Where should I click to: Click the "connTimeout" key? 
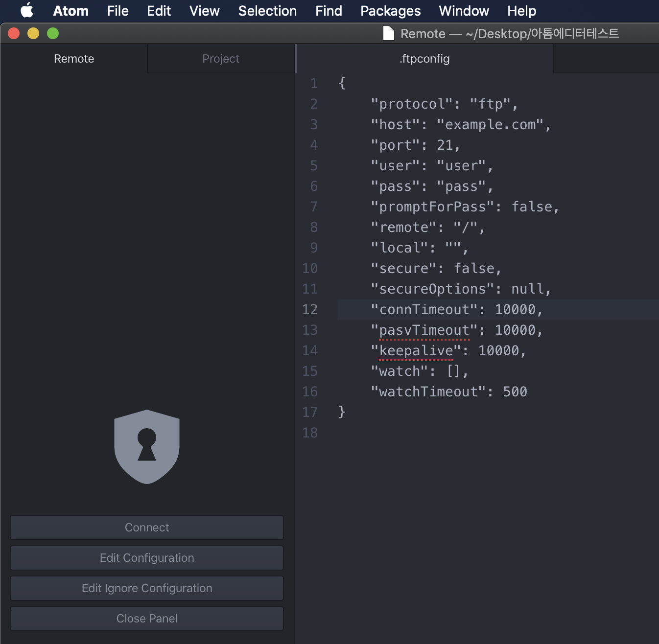tap(424, 310)
